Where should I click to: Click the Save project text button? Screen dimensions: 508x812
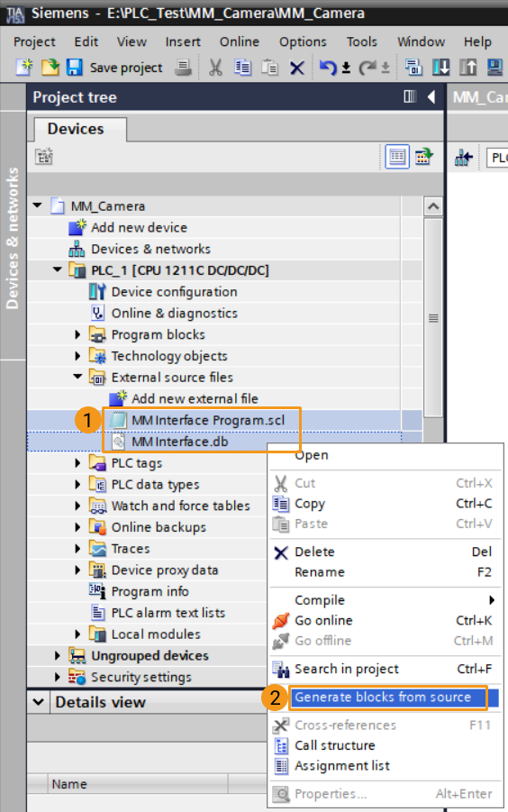pyautogui.click(x=126, y=68)
